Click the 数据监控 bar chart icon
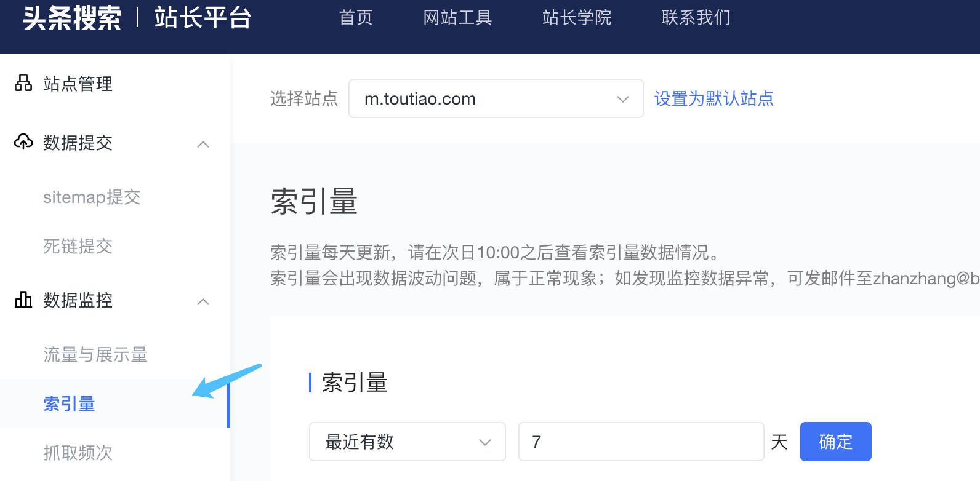 coord(23,300)
